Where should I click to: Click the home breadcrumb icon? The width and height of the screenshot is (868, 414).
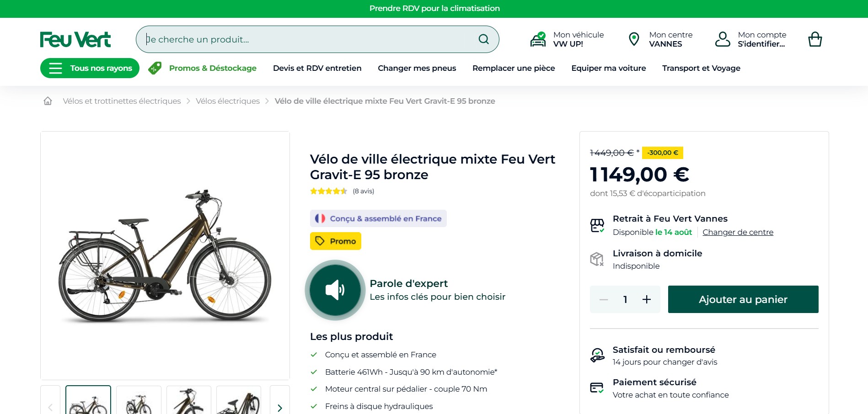click(x=48, y=101)
